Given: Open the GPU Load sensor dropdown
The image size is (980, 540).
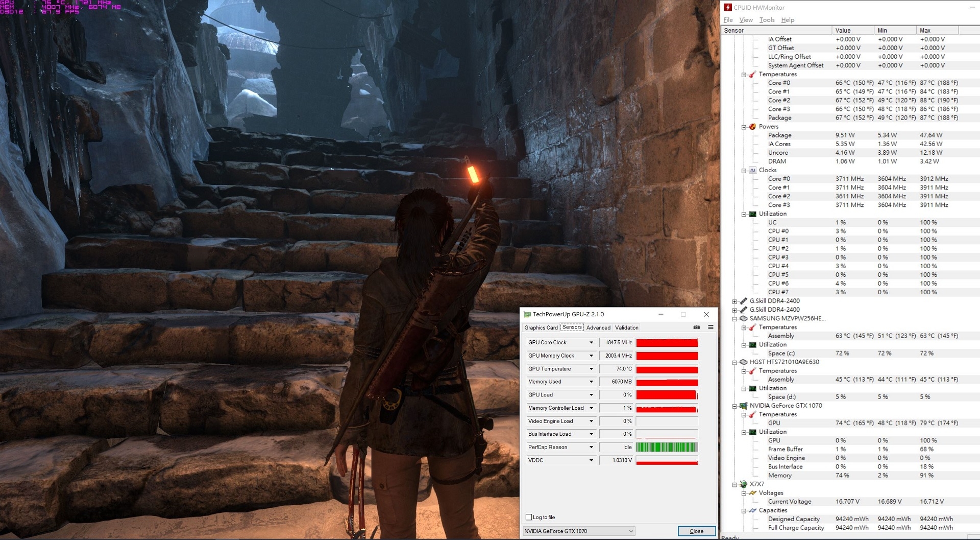Looking at the screenshot, I should point(591,395).
